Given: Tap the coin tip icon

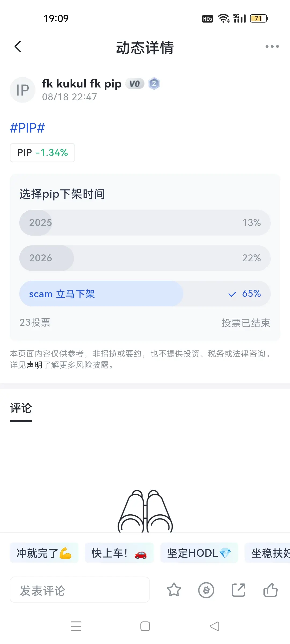Looking at the screenshot, I should [206, 590].
